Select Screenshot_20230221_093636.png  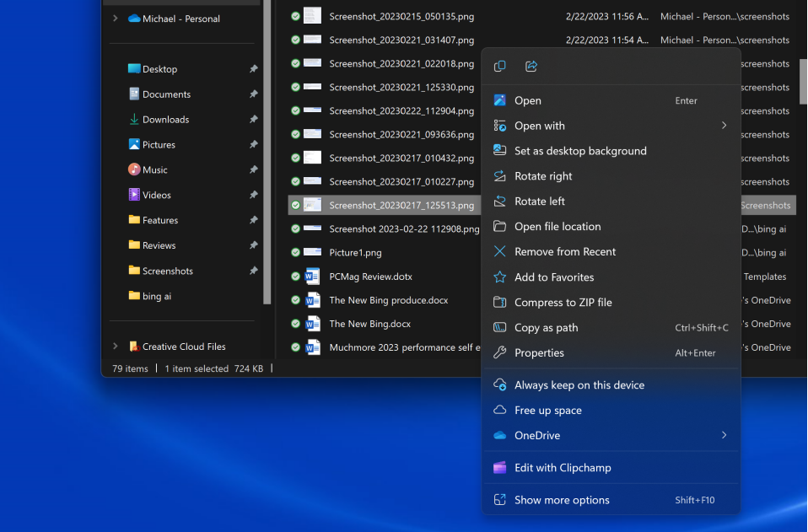[401, 134]
